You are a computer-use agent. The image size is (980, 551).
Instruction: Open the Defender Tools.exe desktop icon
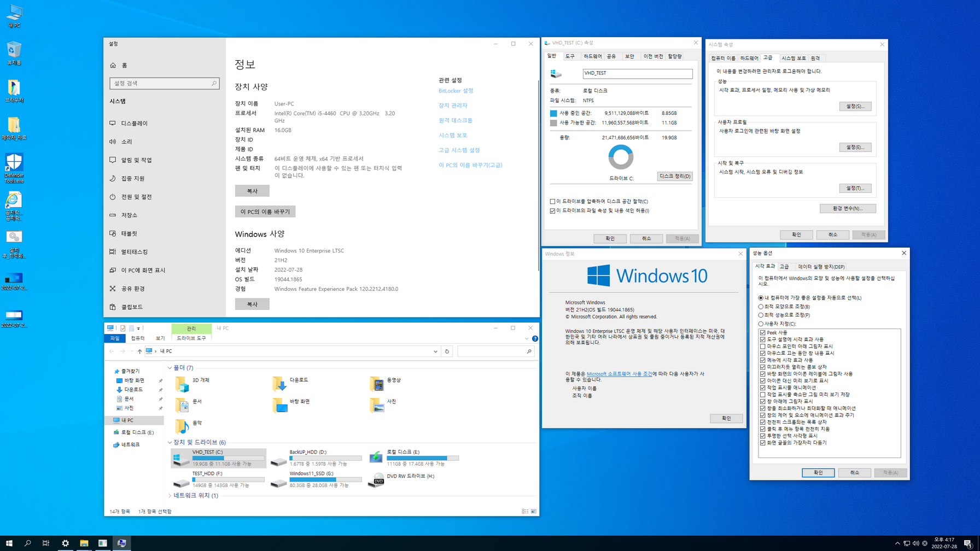[x=14, y=168]
